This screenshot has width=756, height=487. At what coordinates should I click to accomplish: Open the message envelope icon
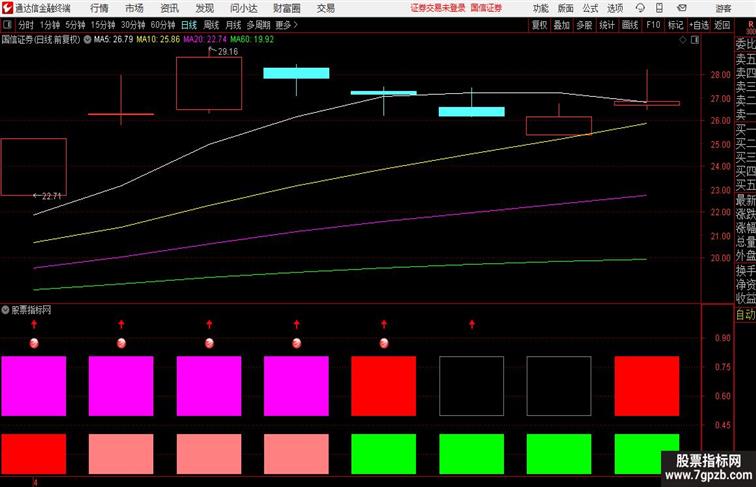(x=682, y=8)
